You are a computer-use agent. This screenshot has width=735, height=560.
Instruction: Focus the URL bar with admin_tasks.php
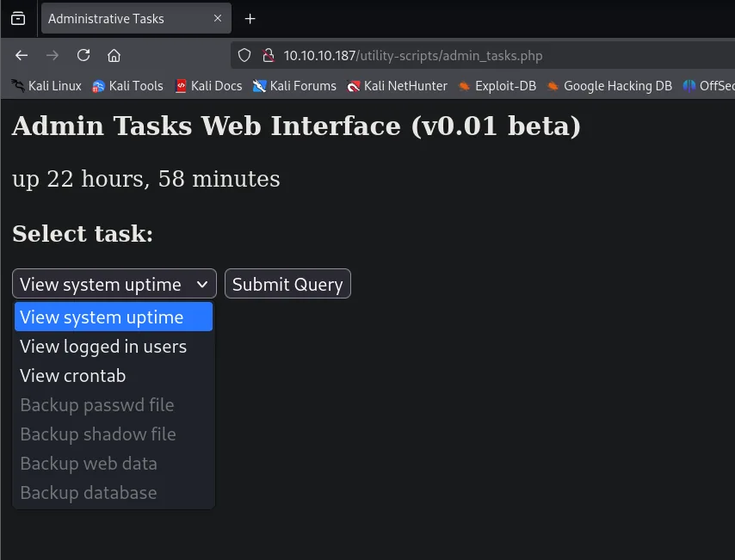(483, 55)
